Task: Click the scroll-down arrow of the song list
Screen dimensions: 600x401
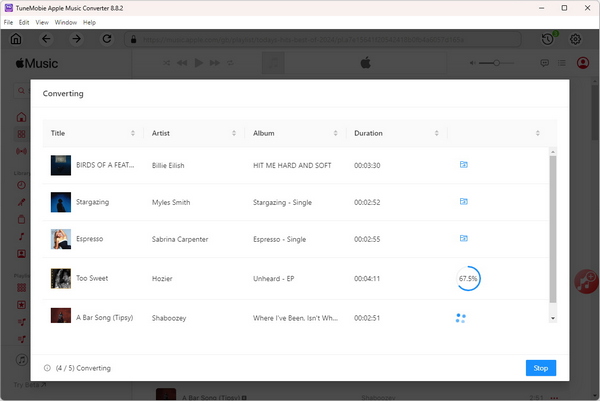Action: pos(553,318)
